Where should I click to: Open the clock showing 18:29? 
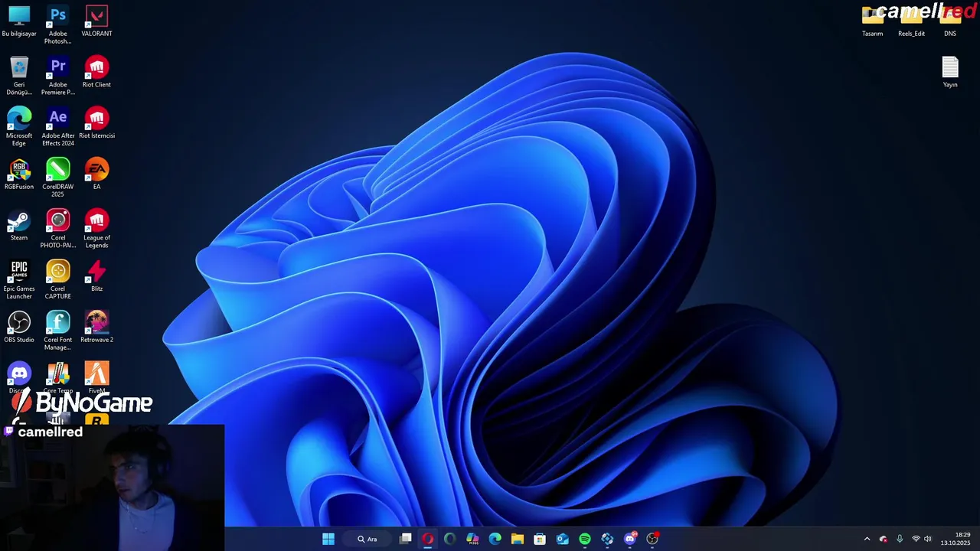point(956,539)
